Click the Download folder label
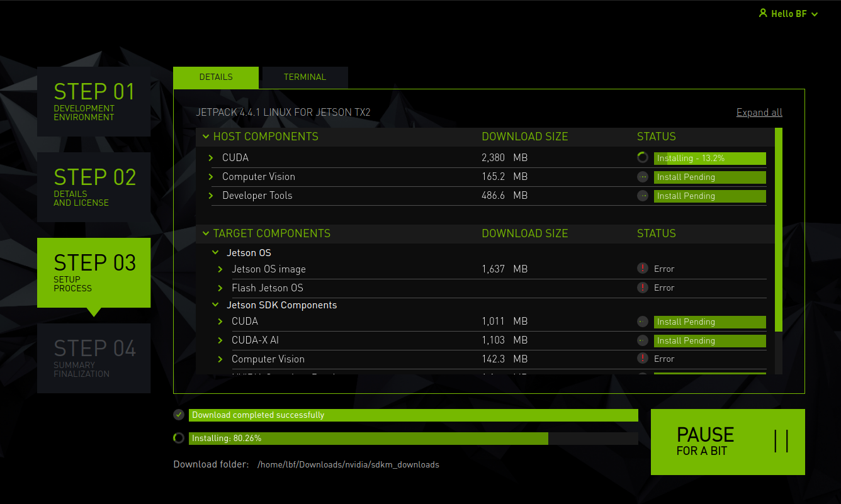Viewport: 841px width, 504px height. point(212,465)
